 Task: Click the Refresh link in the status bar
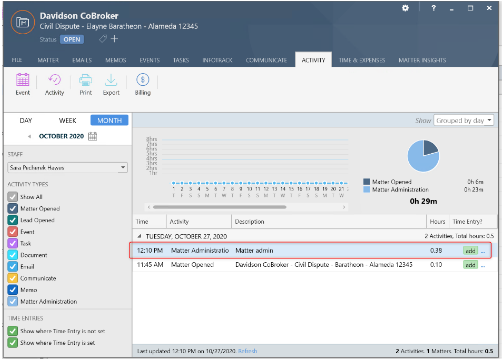[248, 351]
